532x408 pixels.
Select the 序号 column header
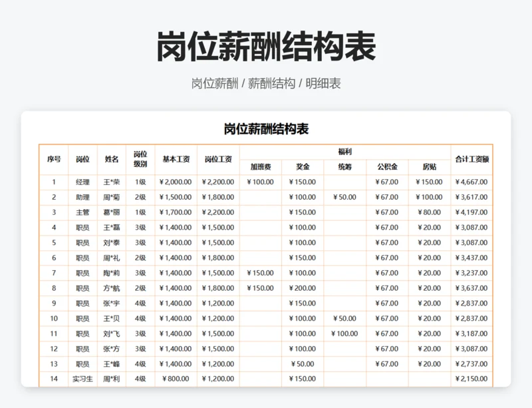point(54,159)
